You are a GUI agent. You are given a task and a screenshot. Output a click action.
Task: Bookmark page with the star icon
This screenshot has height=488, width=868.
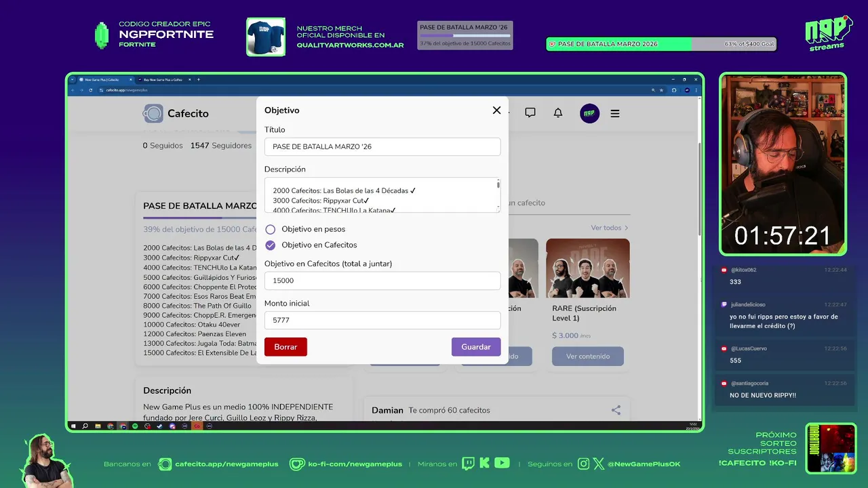(x=661, y=89)
